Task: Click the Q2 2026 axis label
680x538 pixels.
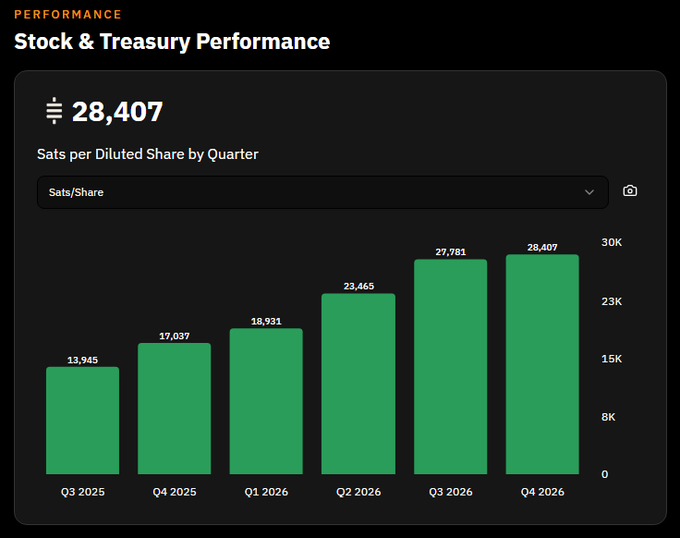Action: (358, 492)
